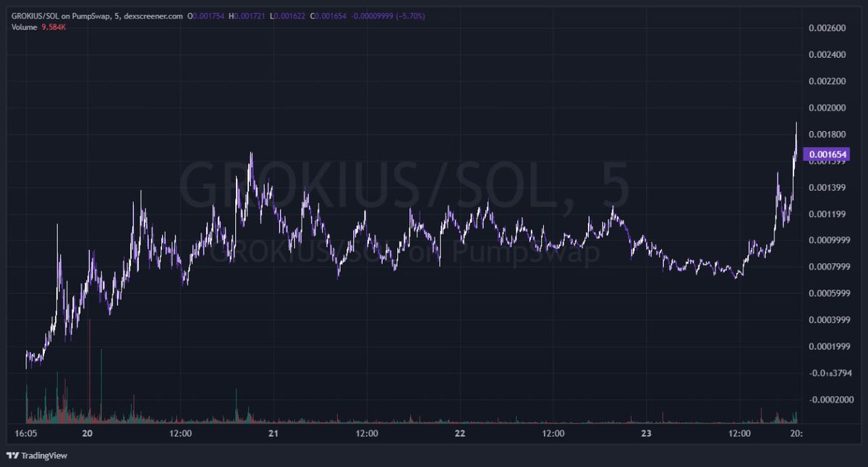Select the close value C0.001654 in header
The width and height of the screenshot is (868, 467).
tap(329, 15)
